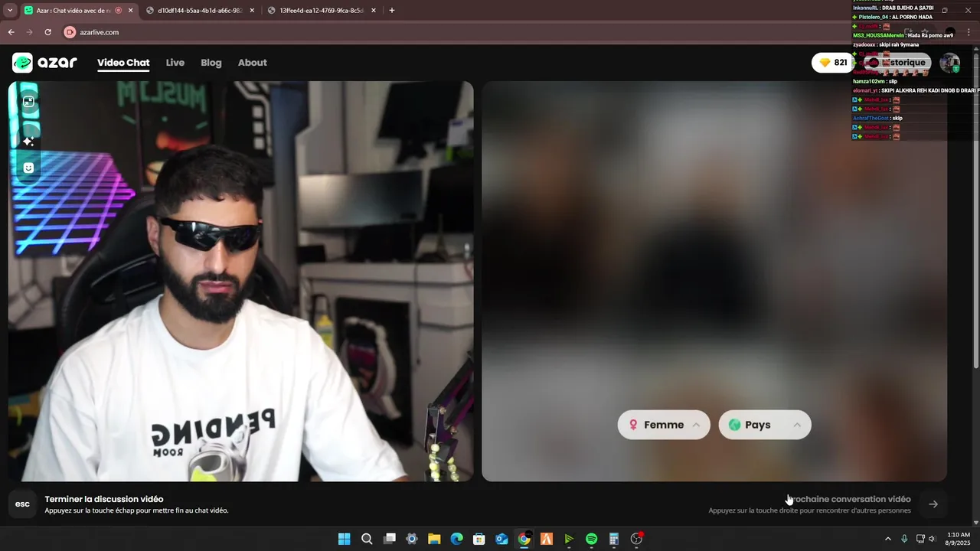This screenshot has width=980, height=551.
Task: Open Settings from the taskbar
Action: coord(412,539)
